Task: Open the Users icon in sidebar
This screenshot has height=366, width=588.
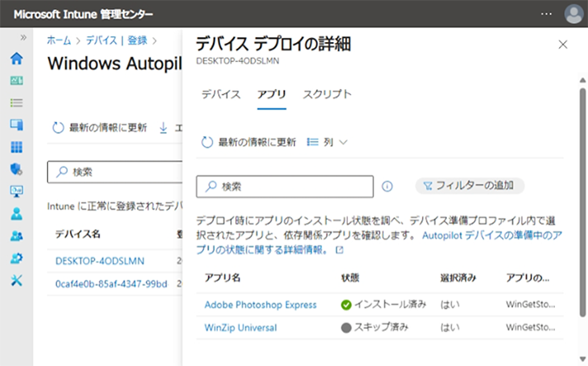Action: click(x=16, y=213)
